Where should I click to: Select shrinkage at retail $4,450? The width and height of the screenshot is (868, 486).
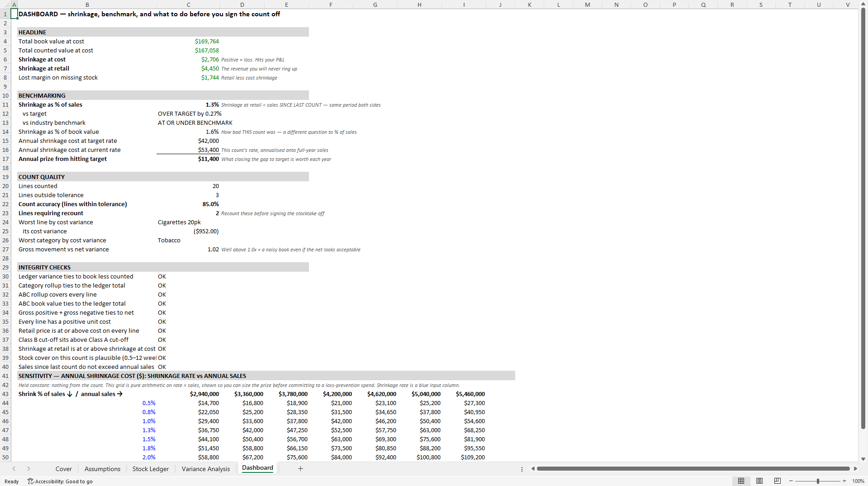pos(188,68)
